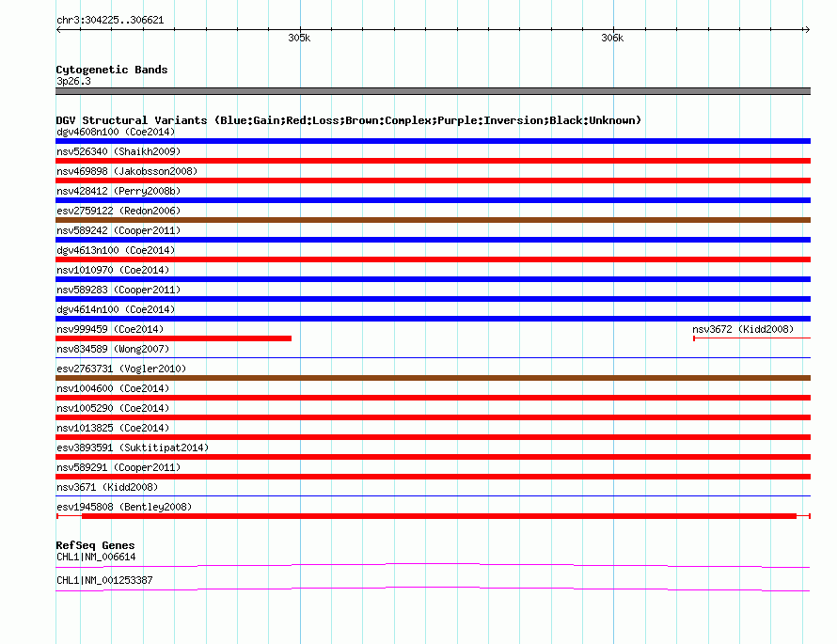Open variant nsv469898 (Jakobsson2008) label

127,171
